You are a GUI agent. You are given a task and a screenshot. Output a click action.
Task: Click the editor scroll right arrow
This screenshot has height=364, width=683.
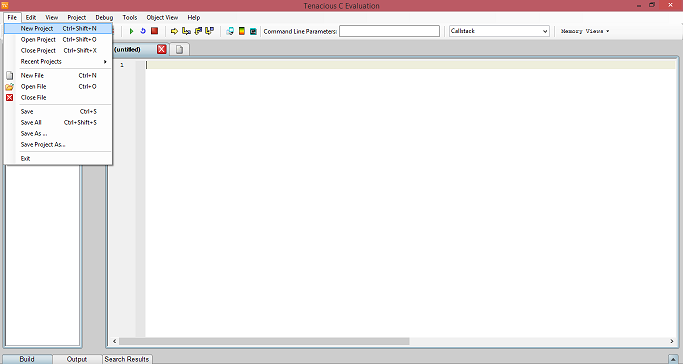pyautogui.click(x=672, y=341)
